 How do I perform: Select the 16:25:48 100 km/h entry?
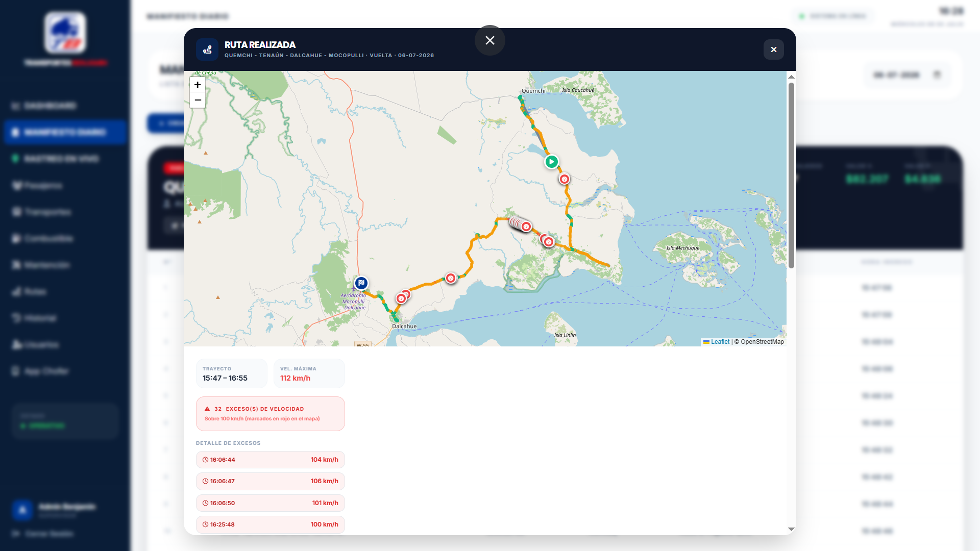(x=271, y=524)
